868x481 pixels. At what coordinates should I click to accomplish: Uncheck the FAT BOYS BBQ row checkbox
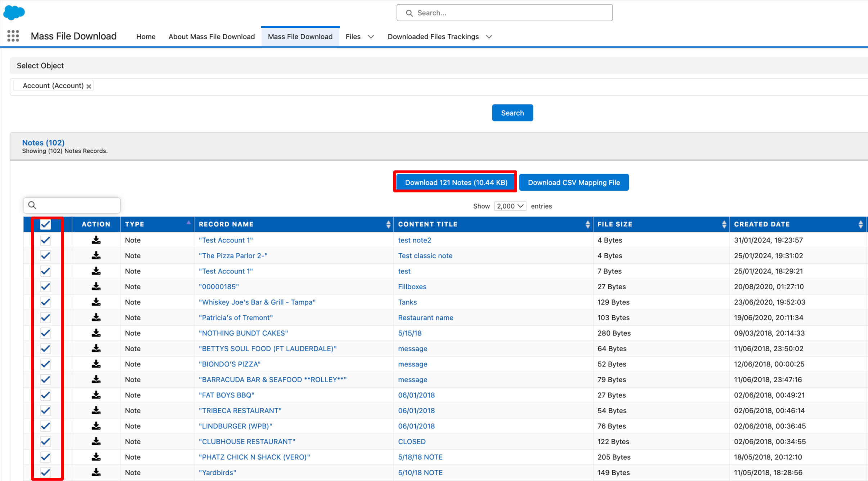45,395
